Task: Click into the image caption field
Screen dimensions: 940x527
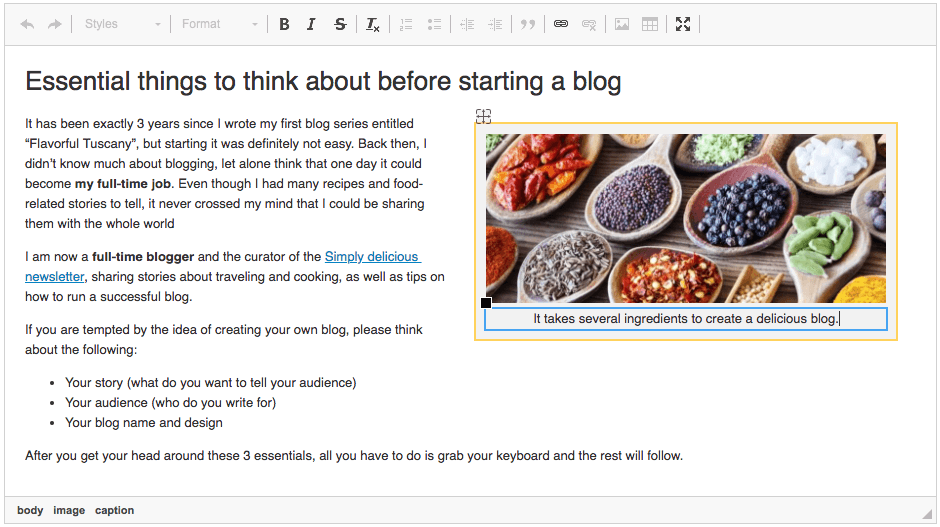Action: [x=685, y=319]
